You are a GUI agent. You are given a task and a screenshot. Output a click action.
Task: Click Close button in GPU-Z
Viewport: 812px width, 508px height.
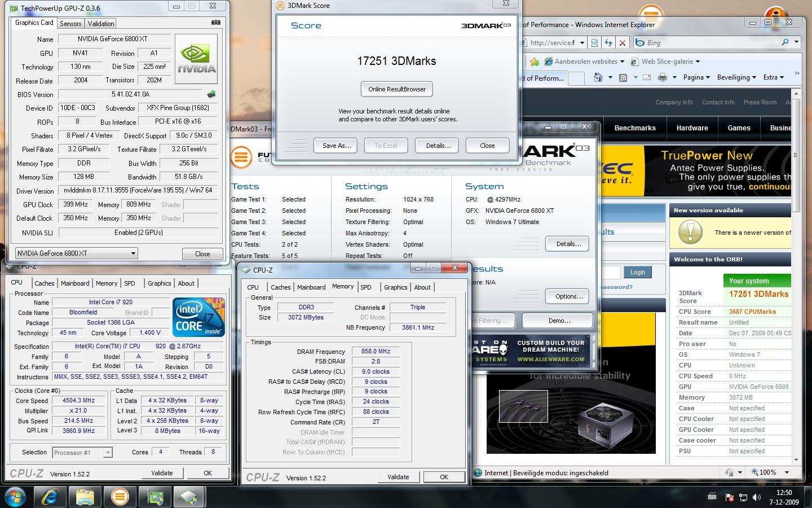coord(202,253)
